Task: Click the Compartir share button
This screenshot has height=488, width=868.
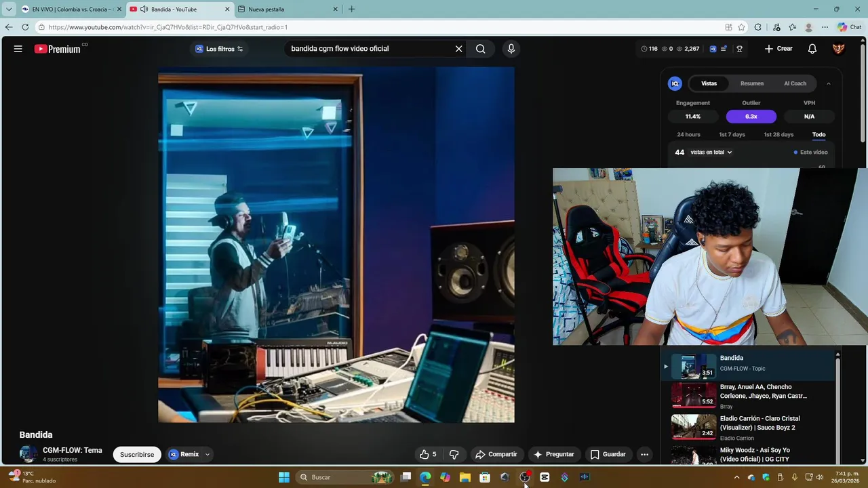Action: 496,454
